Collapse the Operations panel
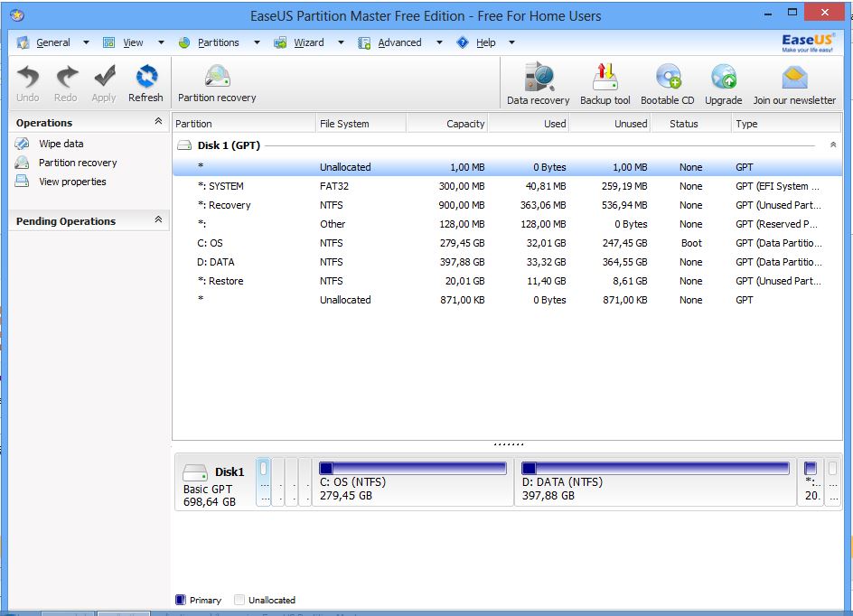 [x=158, y=121]
